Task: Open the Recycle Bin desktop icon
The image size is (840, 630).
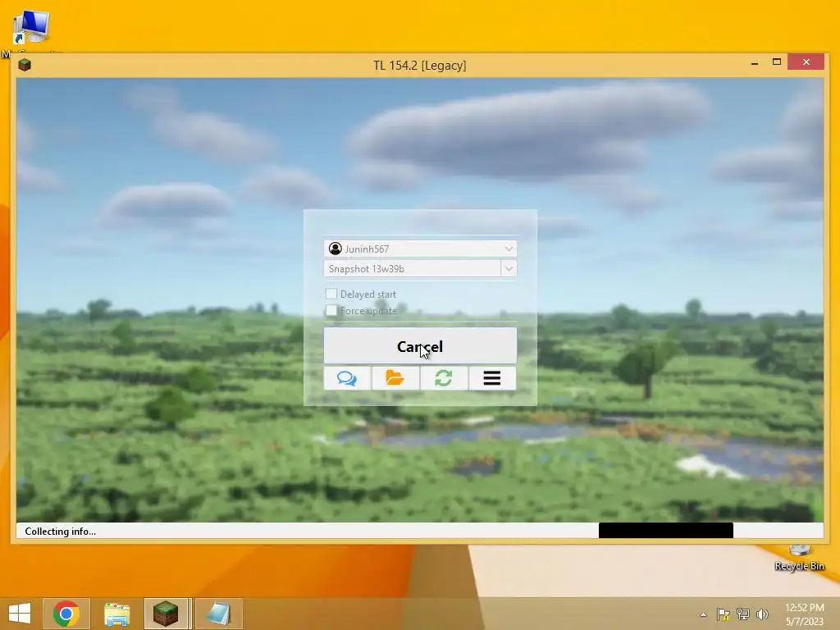Action: coord(799,557)
